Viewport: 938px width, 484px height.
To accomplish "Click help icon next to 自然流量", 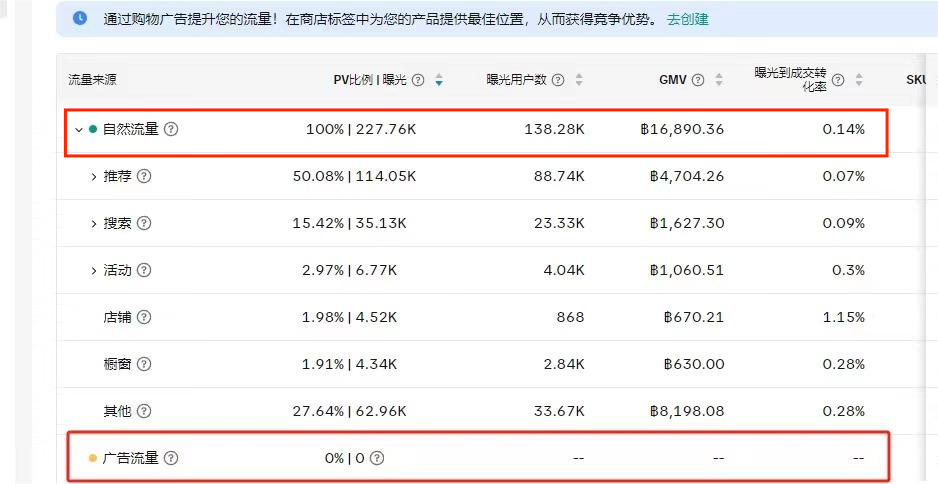I will (171, 129).
